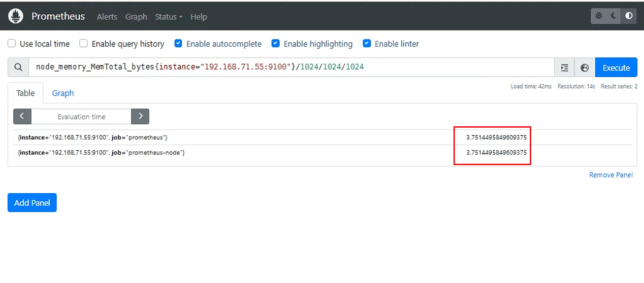This screenshot has height=283, width=644.
Task: Click the Result series: 2 stat
Action: coord(619,86)
